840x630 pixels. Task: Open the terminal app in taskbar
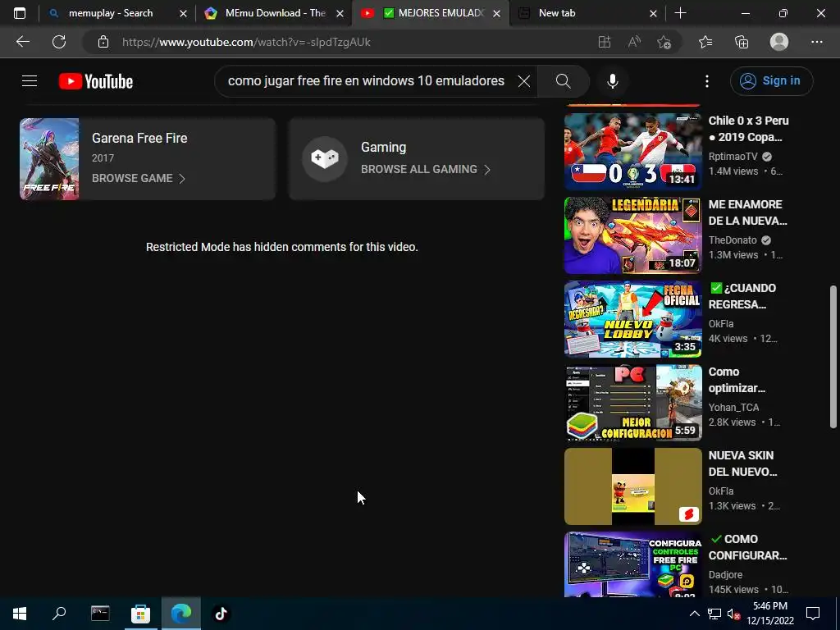(x=100, y=614)
